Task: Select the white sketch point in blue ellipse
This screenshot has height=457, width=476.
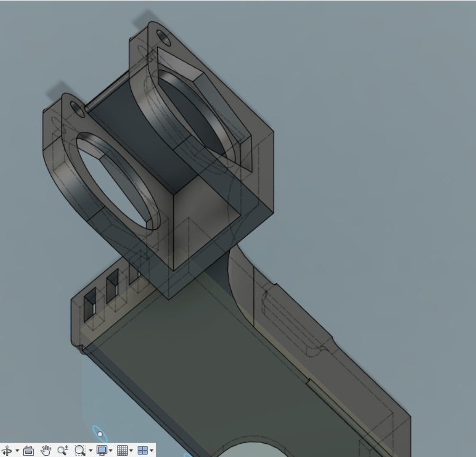Action: tap(100, 434)
